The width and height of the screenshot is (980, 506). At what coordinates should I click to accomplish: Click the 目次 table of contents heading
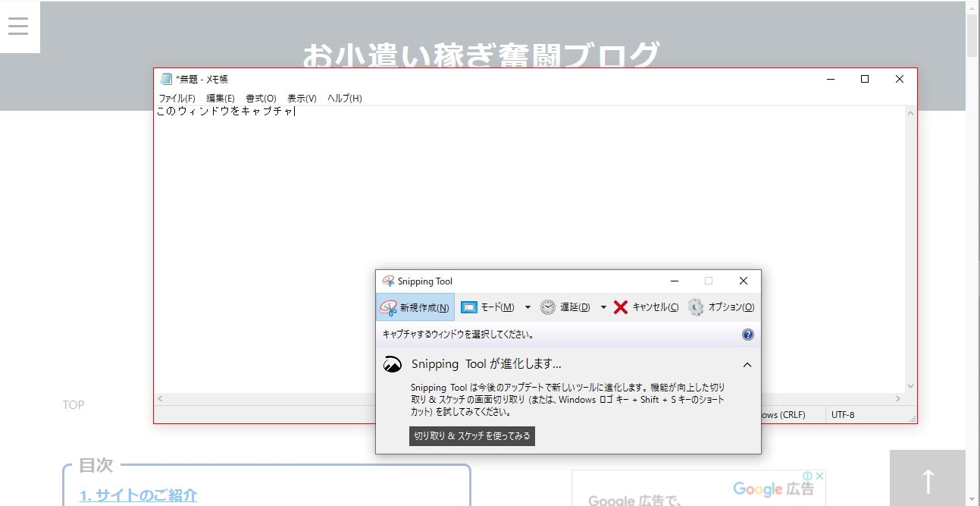(95, 465)
